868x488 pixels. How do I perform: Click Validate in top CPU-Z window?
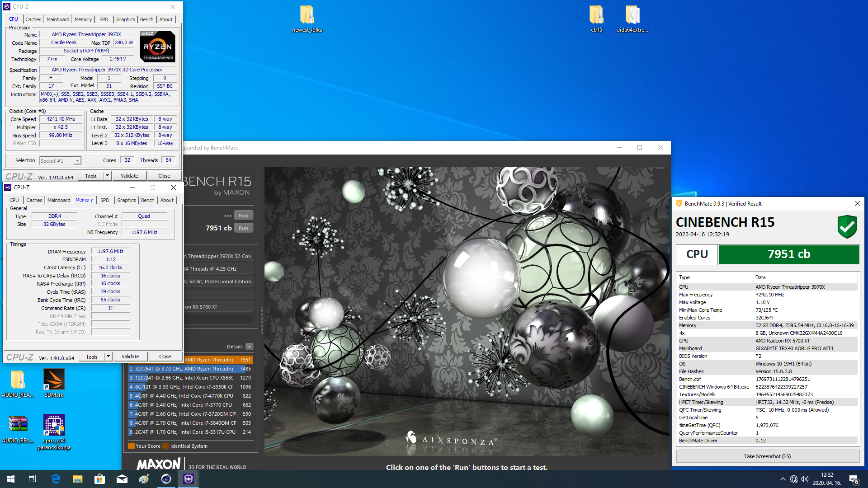(129, 176)
